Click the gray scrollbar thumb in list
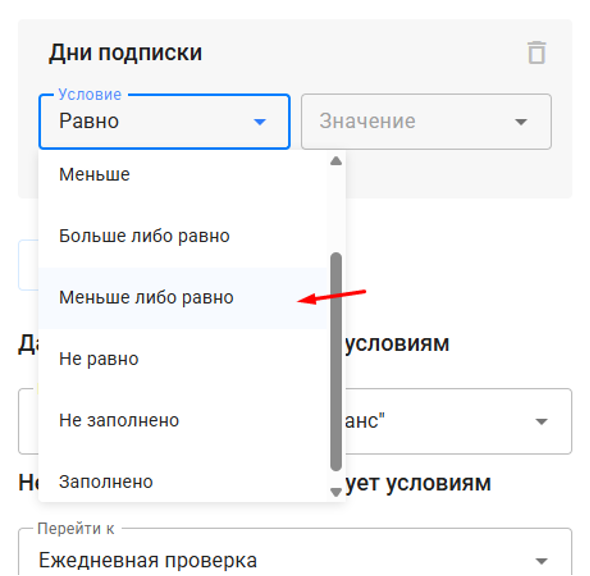This screenshot has width=590, height=576. coord(336,362)
